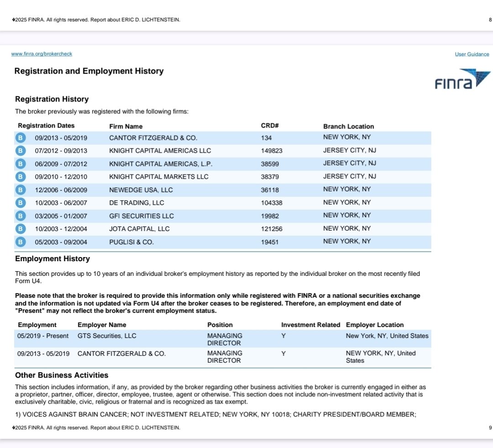Open the User Guidance link

472,54
